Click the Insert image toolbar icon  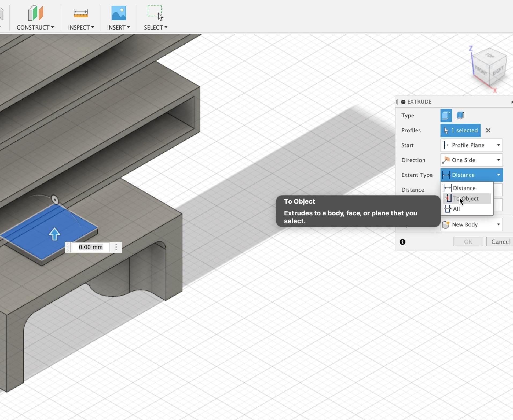click(x=118, y=13)
